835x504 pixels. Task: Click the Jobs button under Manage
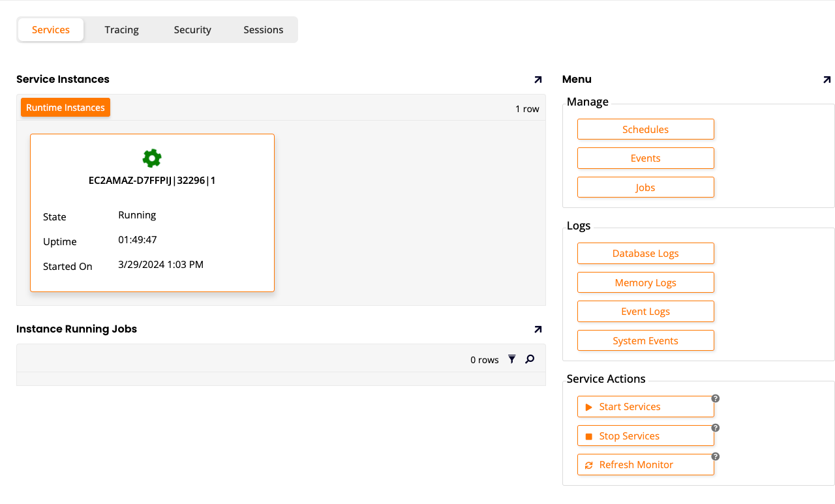coord(645,187)
